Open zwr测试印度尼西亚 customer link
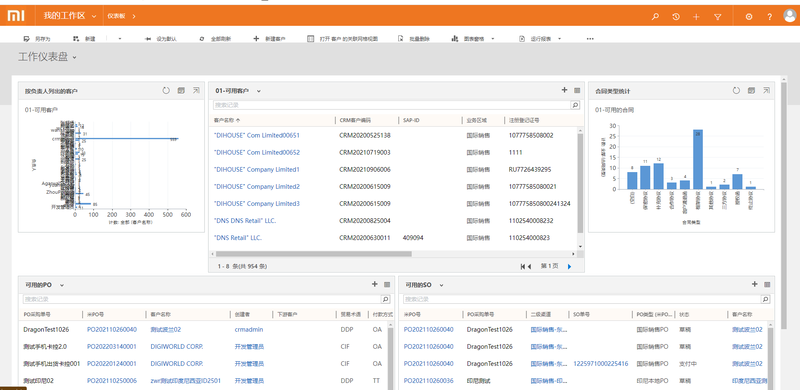The width and height of the screenshot is (800, 390). (186, 381)
